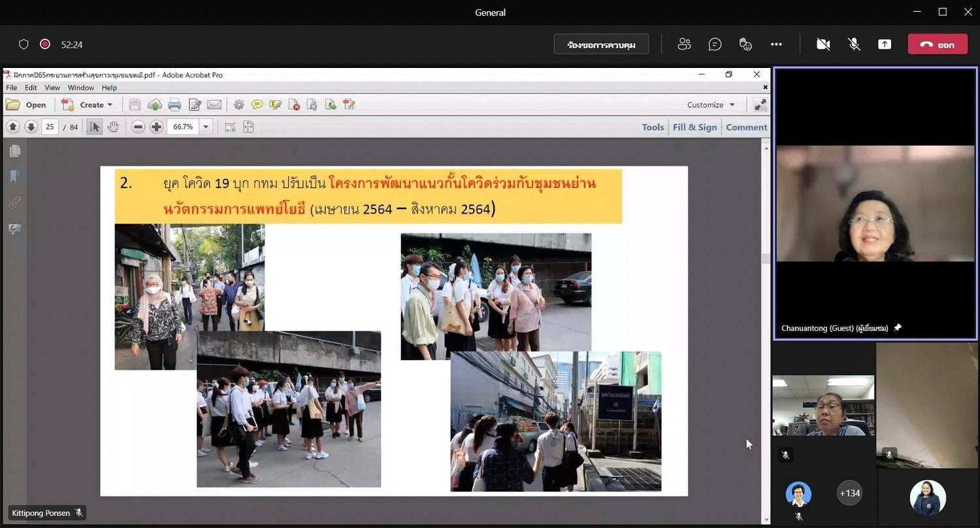Toggle the camera on or off

[823, 44]
